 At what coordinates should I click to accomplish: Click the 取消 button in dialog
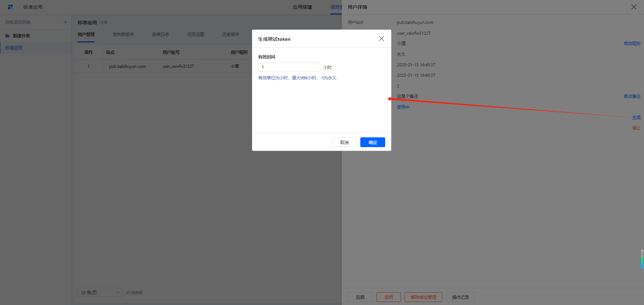point(344,142)
